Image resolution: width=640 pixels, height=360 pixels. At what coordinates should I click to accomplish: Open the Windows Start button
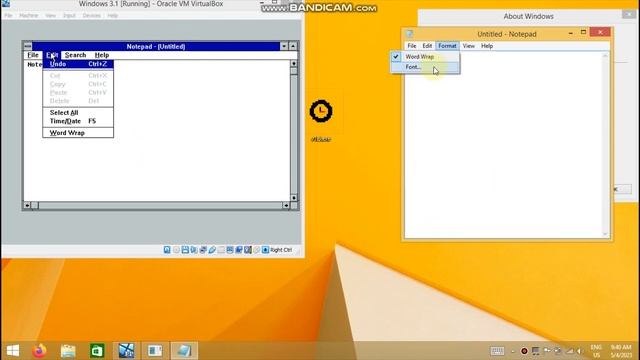13,351
